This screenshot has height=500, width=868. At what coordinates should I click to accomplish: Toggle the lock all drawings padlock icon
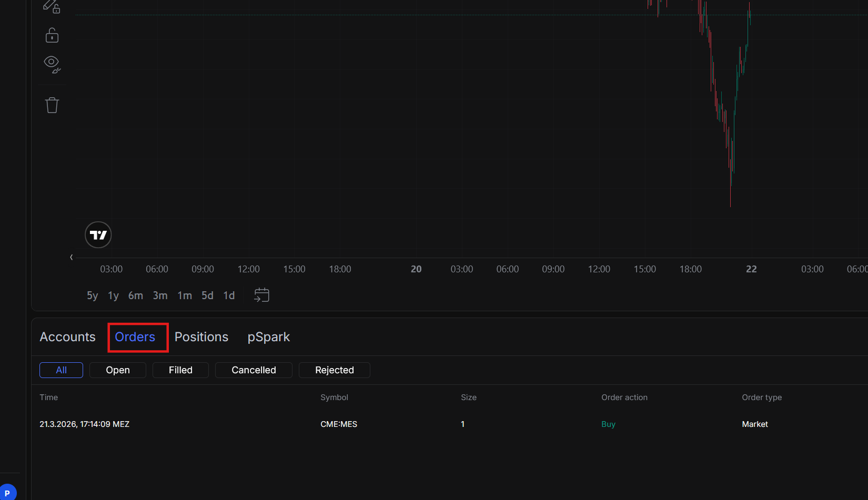[x=52, y=35]
